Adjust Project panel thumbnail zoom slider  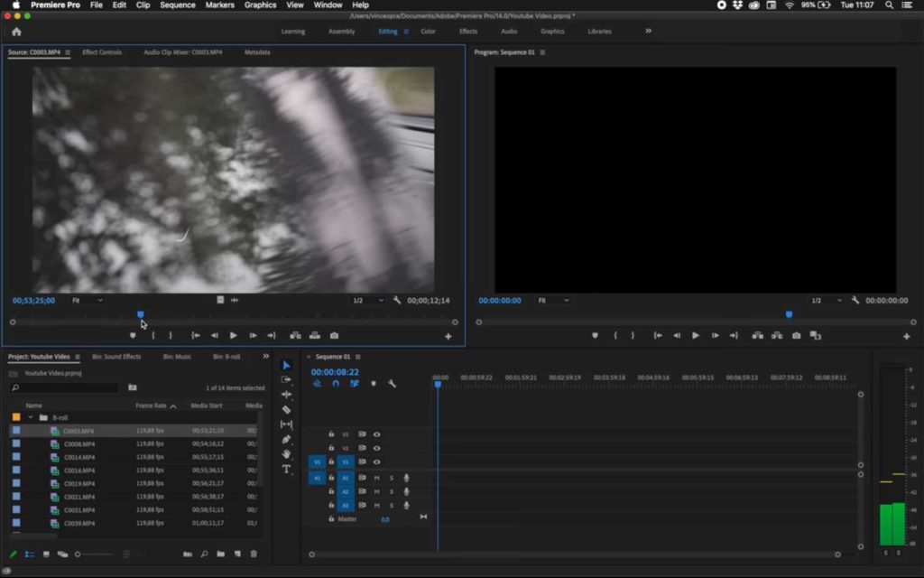point(94,554)
